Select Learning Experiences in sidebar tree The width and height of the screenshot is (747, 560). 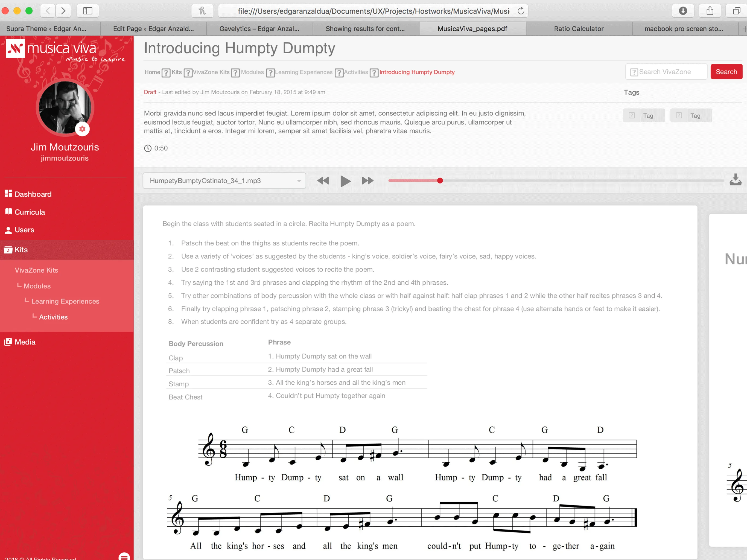point(65,301)
